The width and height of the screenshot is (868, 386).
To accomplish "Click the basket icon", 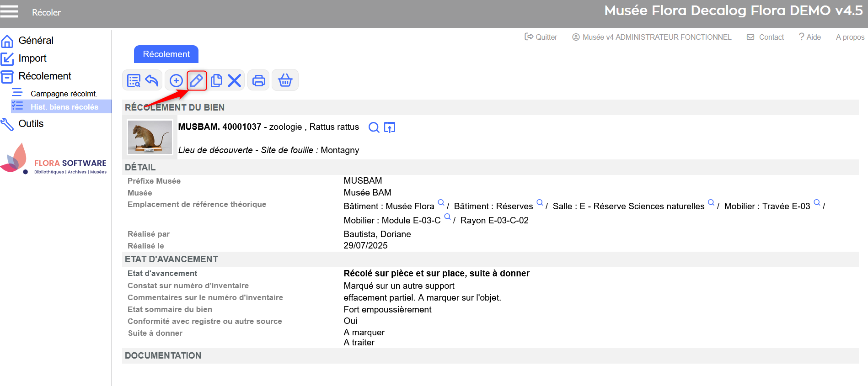I will [x=285, y=81].
